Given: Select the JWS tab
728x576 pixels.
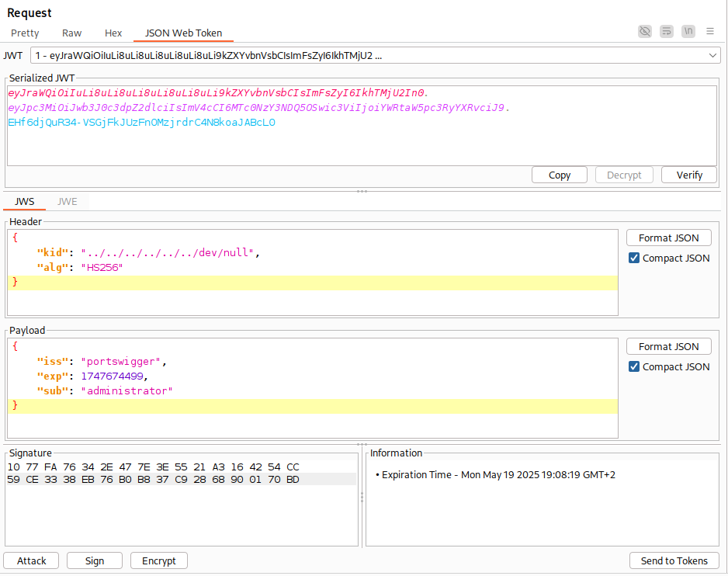Looking at the screenshot, I should click(x=24, y=202).
